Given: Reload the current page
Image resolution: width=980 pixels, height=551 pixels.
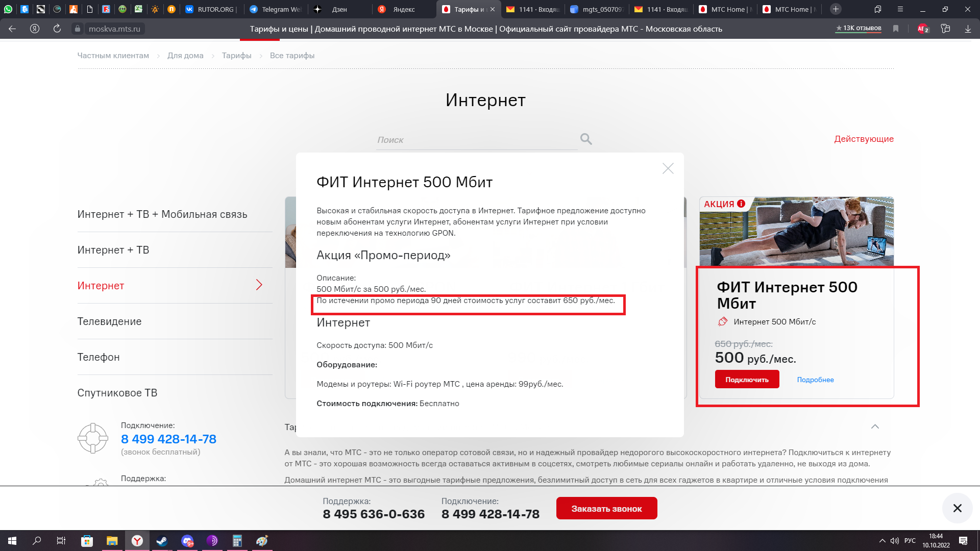Looking at the screenshot, I should pos(57,29).
